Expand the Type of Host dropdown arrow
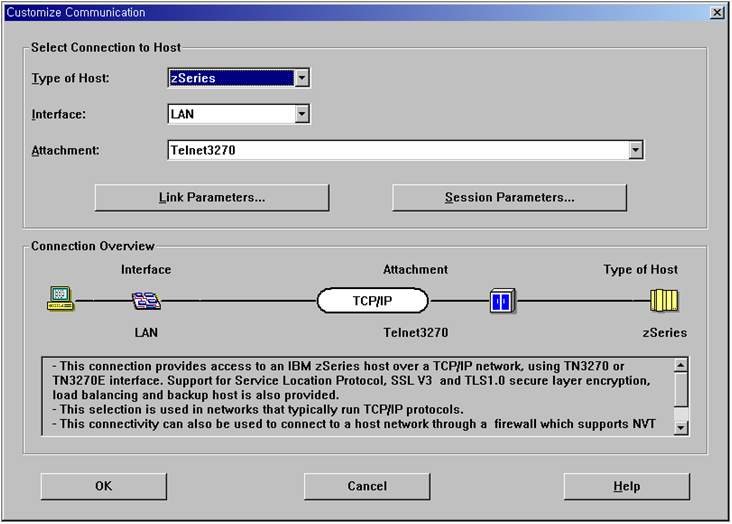Image resolution: width=732 pixels, height=524 pixels. point(302,78)
